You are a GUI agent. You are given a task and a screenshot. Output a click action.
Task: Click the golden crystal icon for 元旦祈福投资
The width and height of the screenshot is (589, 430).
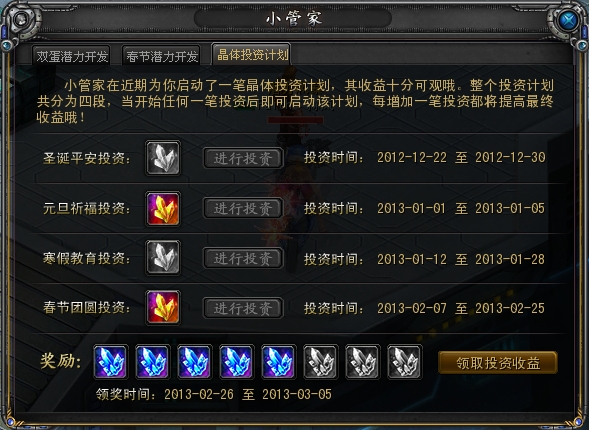click(163, 209)
